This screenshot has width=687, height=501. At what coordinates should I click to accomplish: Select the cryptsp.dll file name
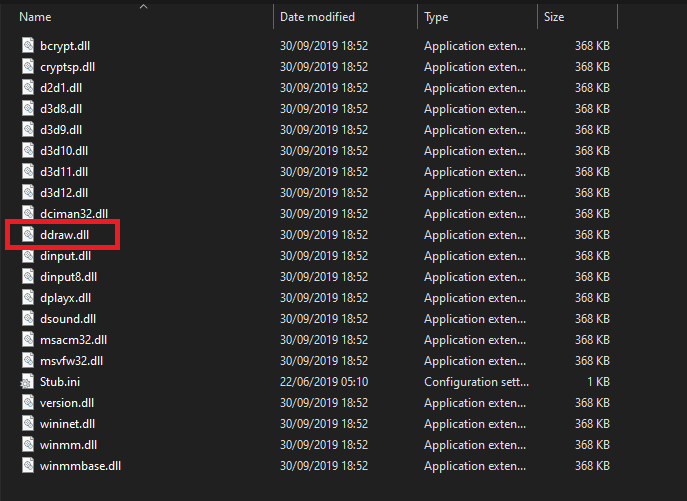click(68, 66)
